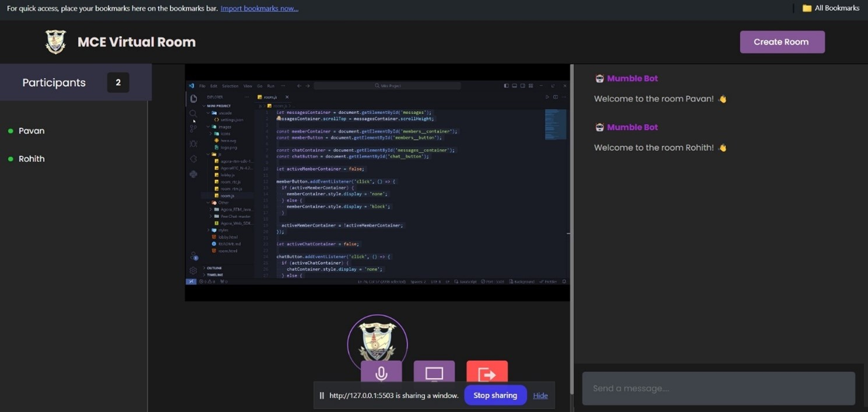The width and height of the screenshot is (868, 412).
Task: Click the Stop sharing button
Action: 495,395
